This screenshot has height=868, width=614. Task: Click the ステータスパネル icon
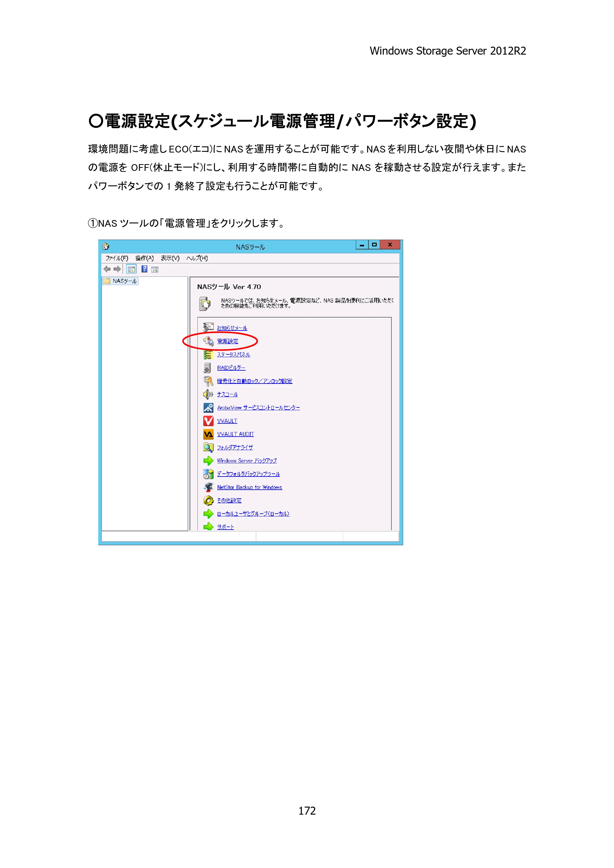pos(208,354)
